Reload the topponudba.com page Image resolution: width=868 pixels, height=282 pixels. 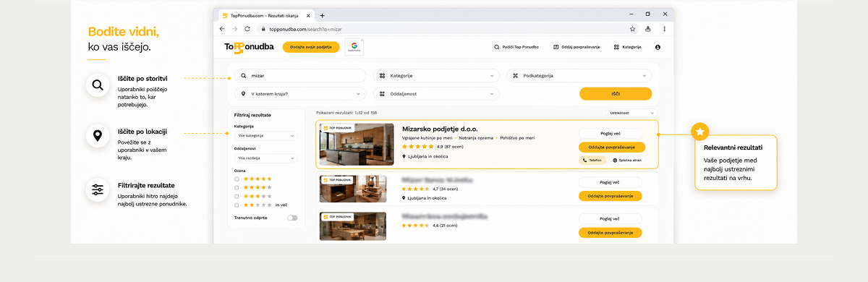(247, 29)
